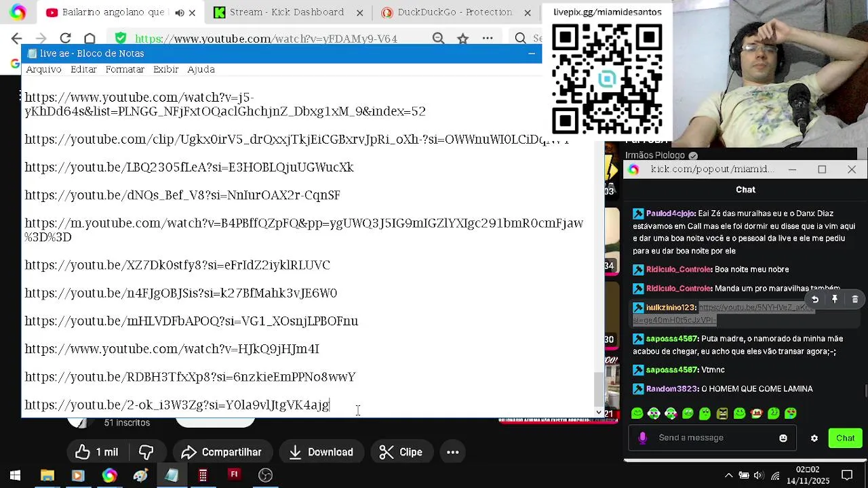This screenshot has width=868, height=488.
Task: Open the Windows notification center icon
Action: coord(847,476)
